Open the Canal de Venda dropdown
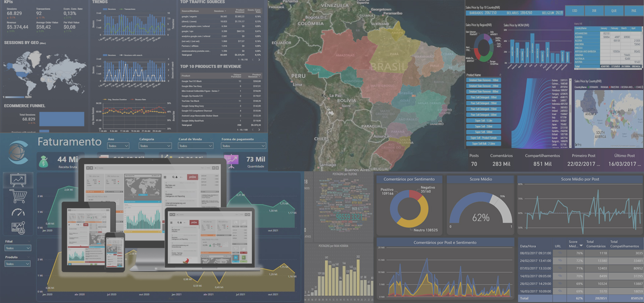Image resolution: width=644 pixels, height=303 pixels. tap(196, 146)
